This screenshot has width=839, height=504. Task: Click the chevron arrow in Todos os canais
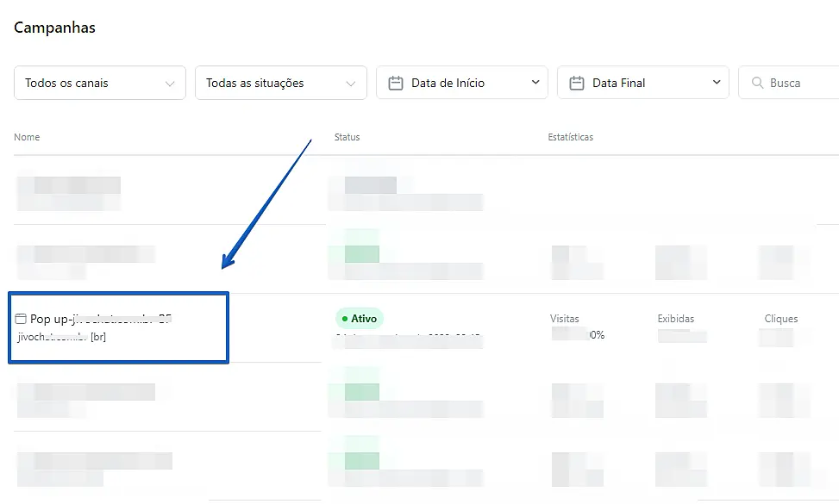169,84
